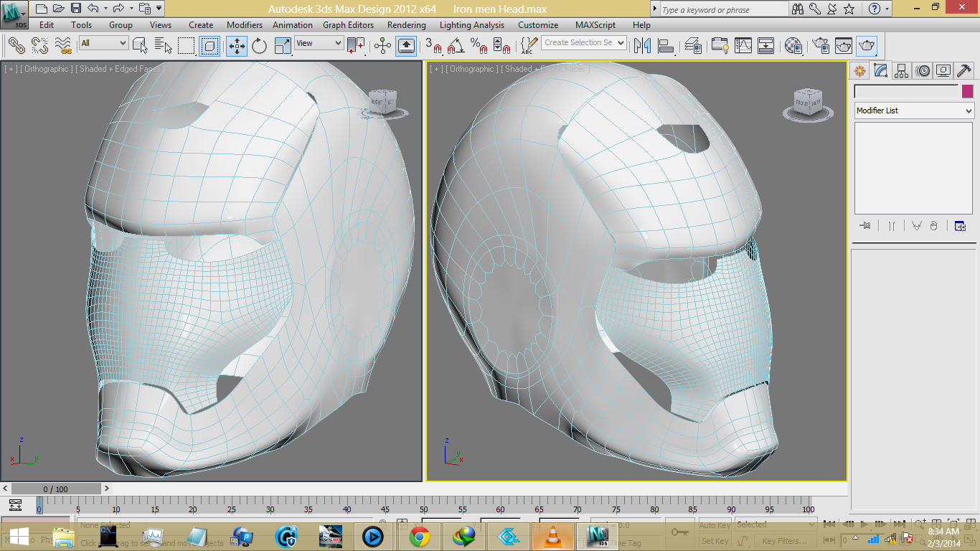The height and width of the screenshot is (551, 980).
Task: Open the Render Setup dialog
Action: pyautogui.click(x=820, y=46)
